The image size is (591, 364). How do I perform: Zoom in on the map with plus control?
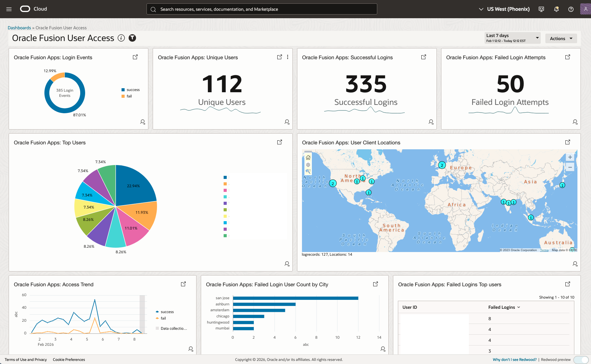pos(570,157)
